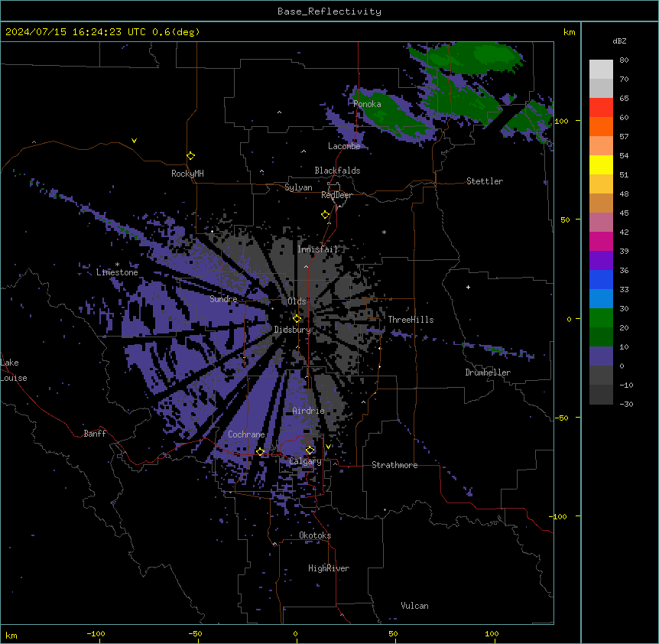
Task: Click the Banff town label
Action: tap(95, 434)
